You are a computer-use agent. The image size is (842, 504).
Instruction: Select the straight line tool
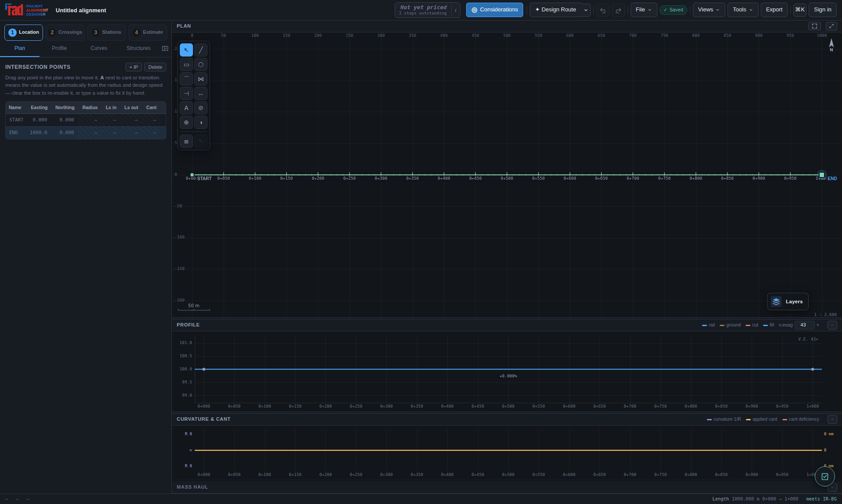(201, 50)
